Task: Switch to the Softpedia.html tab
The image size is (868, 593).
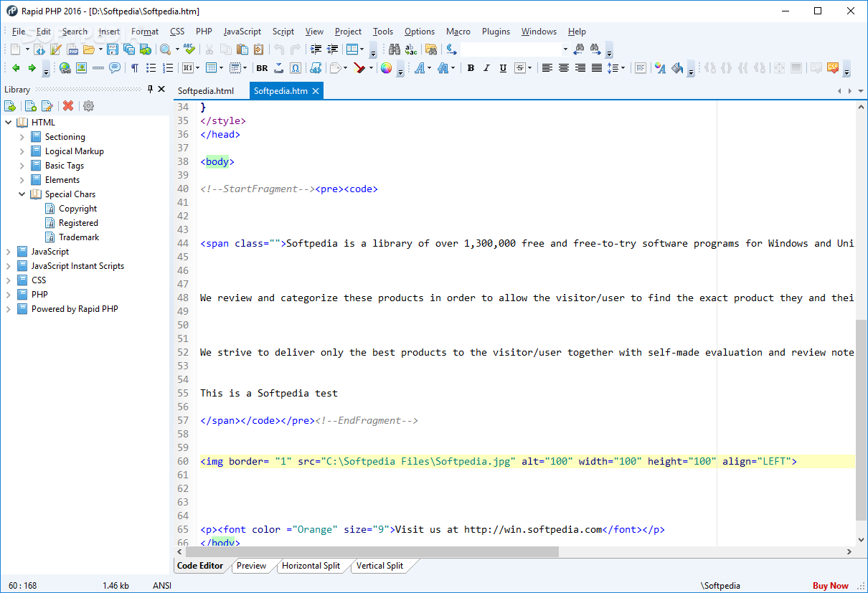Action: (x=206, y=91)
